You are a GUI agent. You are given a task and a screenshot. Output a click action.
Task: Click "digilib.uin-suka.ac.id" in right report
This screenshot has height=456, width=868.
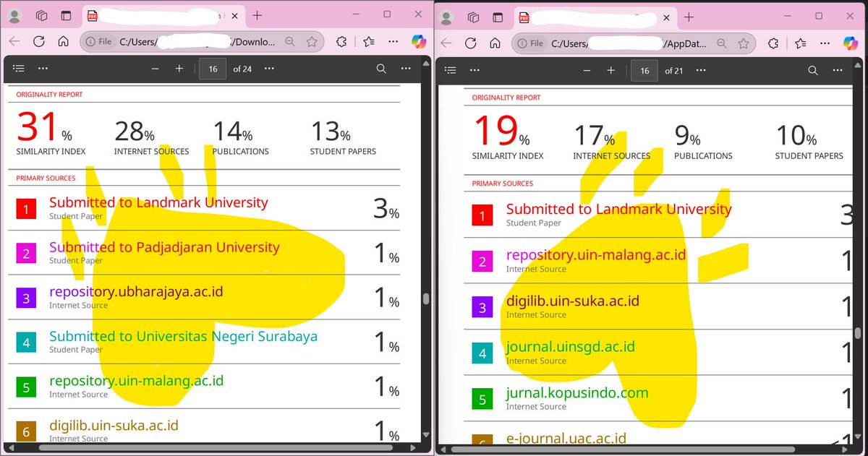pyautogui.click(x=573, y=301)
